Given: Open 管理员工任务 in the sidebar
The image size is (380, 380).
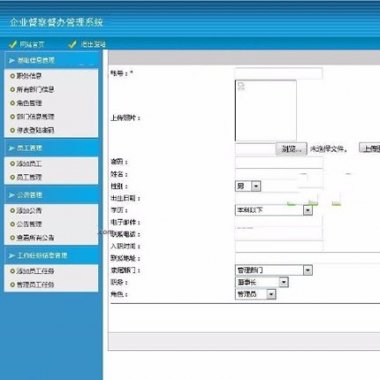Looking at the screenshot, I should pyautogui.click(x=35, y=285).
